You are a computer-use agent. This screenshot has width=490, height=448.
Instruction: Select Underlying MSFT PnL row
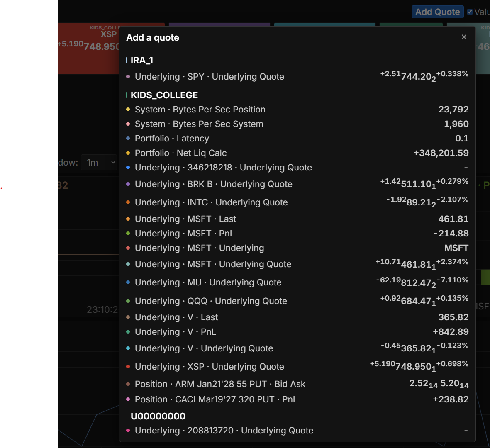point(297,234)
